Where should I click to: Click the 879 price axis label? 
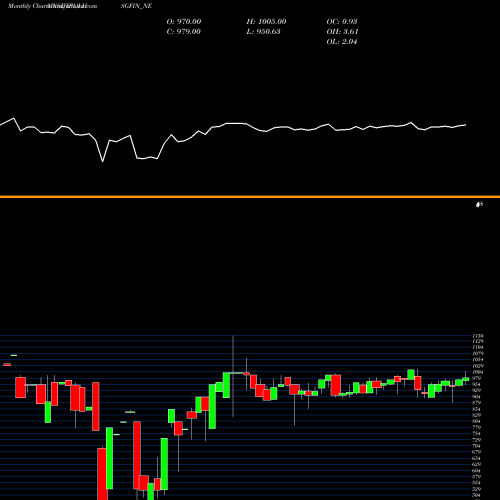(477, 403)
